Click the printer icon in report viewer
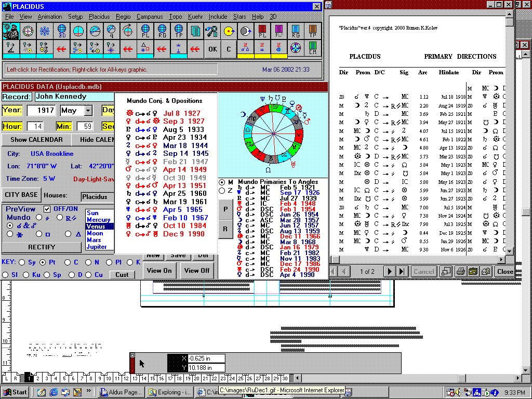 click(460, 271)
